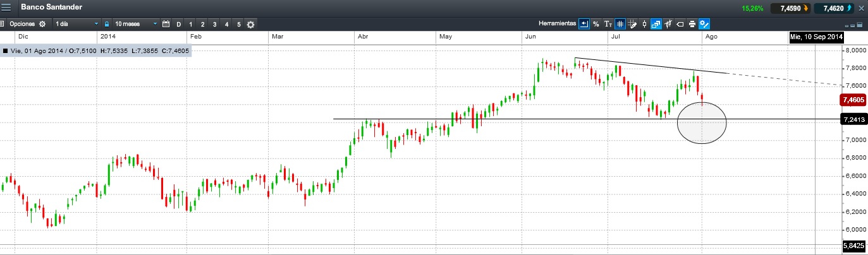This screenshot has height=255, width=868.
Task: Open the calendar date picker
Action: pos(166,24)
